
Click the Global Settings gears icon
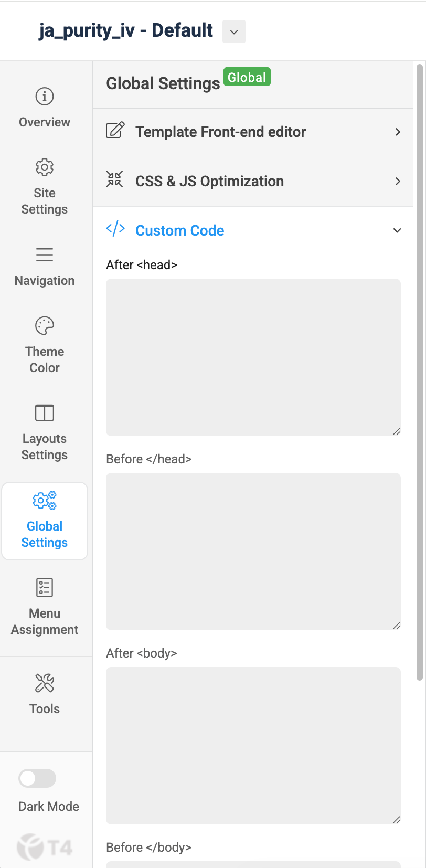pyautogui.click(x=45, y=501)
